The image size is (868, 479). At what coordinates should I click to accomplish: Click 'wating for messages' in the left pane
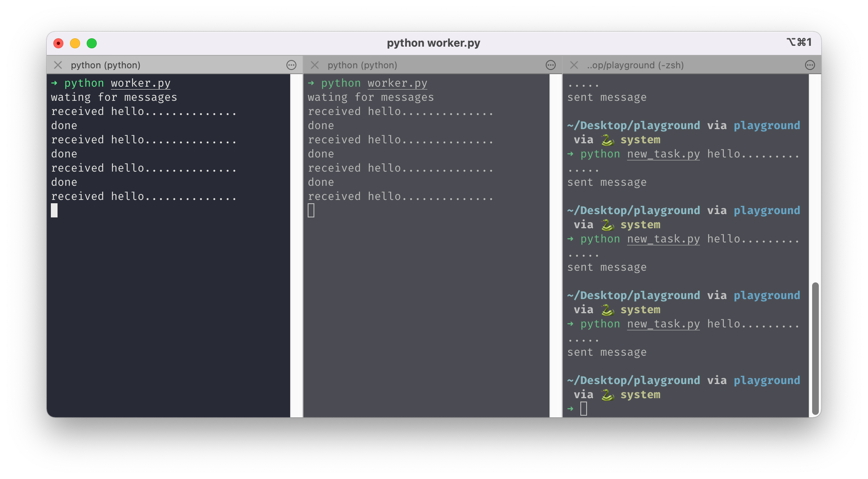[114, 97]
